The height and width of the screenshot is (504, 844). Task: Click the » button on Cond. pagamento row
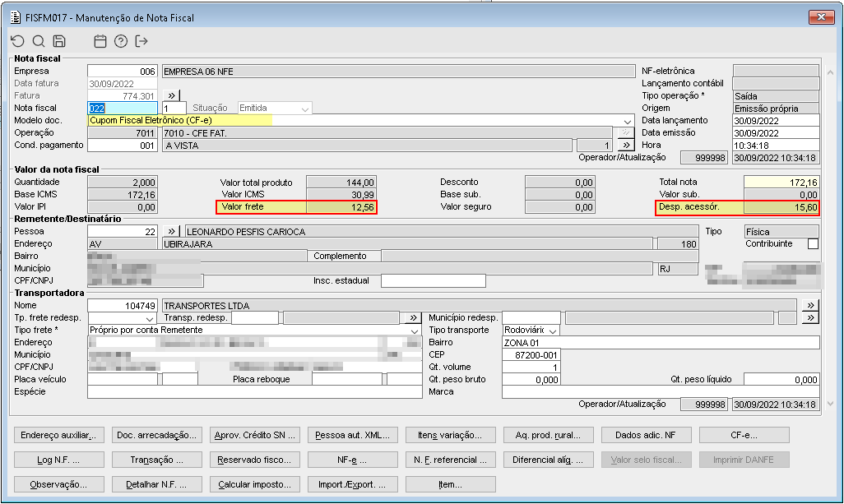625,146
